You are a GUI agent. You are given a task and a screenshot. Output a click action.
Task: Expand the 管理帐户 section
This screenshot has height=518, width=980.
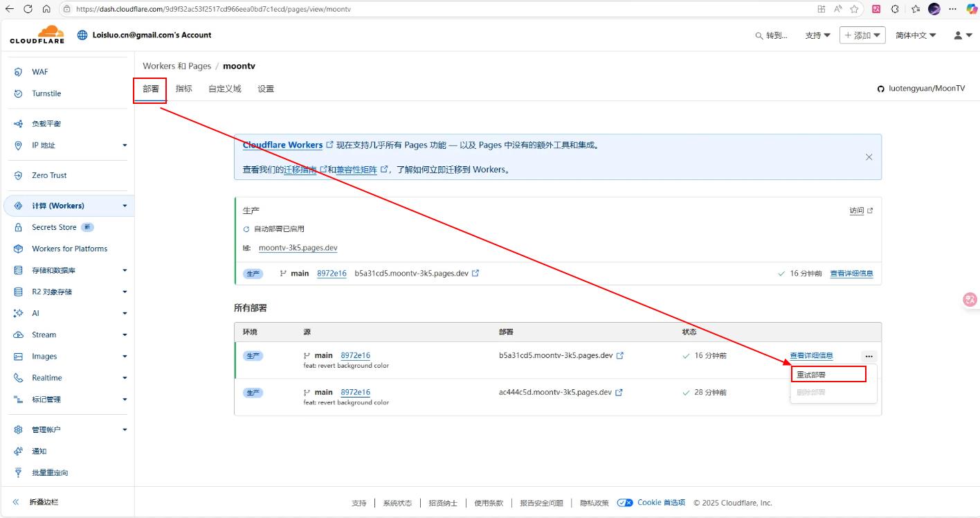tap(125, 429)
